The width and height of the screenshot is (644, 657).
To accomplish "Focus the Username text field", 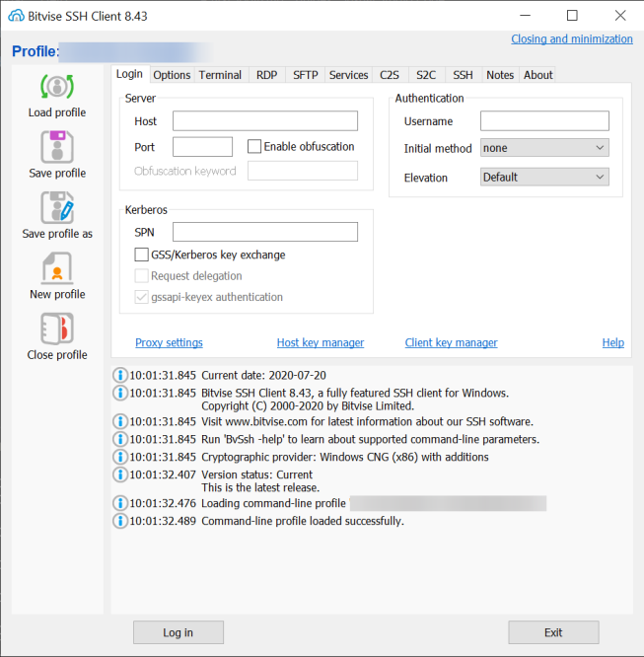I will click(x=544, y=121).
